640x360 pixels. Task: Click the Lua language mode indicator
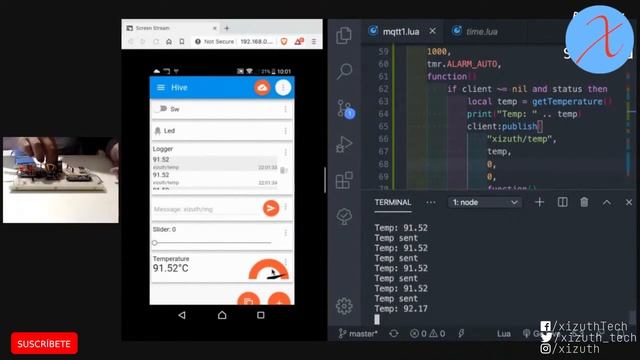[504, 334]
